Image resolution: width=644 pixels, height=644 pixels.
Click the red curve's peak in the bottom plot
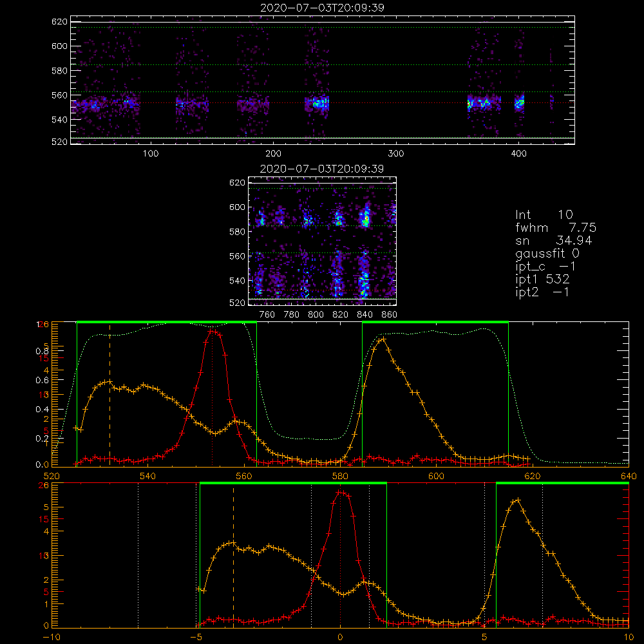coord(339,491)
